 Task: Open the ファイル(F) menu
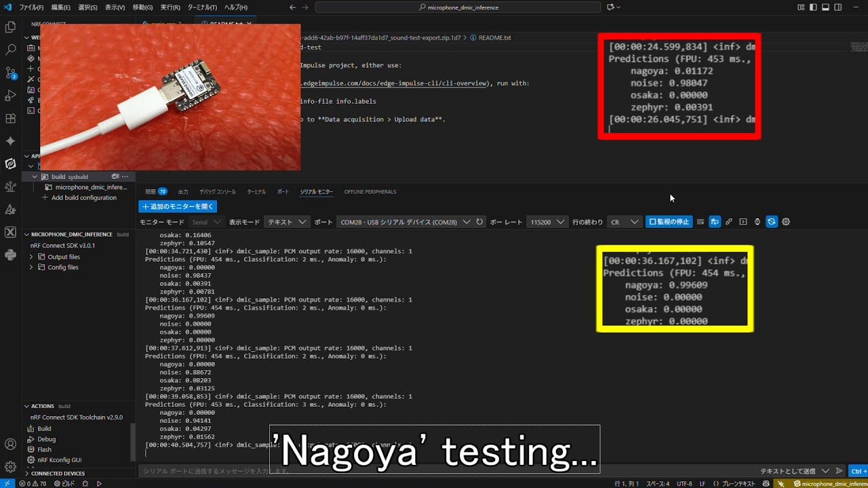point(32,7)
